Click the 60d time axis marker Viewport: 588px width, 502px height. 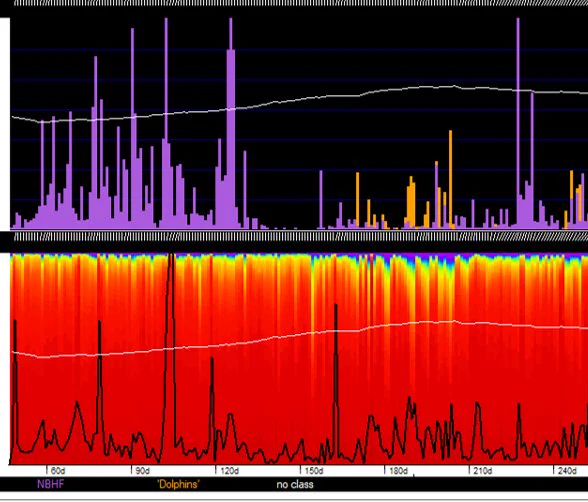coord(58,471)
